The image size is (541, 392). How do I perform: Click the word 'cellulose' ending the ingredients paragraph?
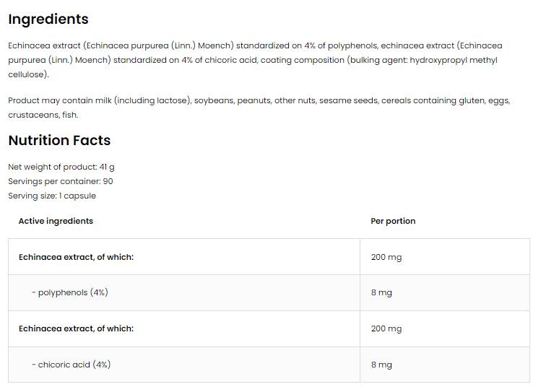click(27, 74)
